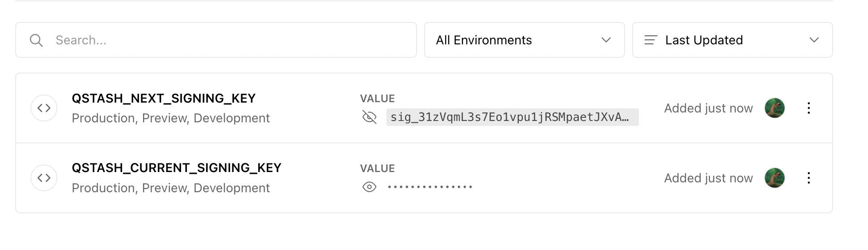Open the Last Updated sort dropdown
The height and width of the screenshot is (250, 868).
pyautogui.click(x=733, y=40)
